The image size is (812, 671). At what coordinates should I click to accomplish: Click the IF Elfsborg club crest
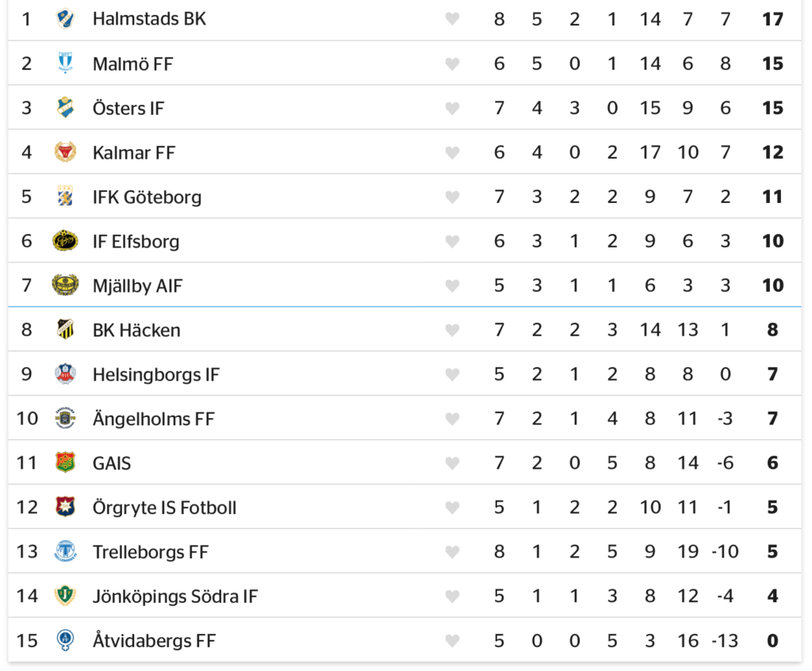65,241
